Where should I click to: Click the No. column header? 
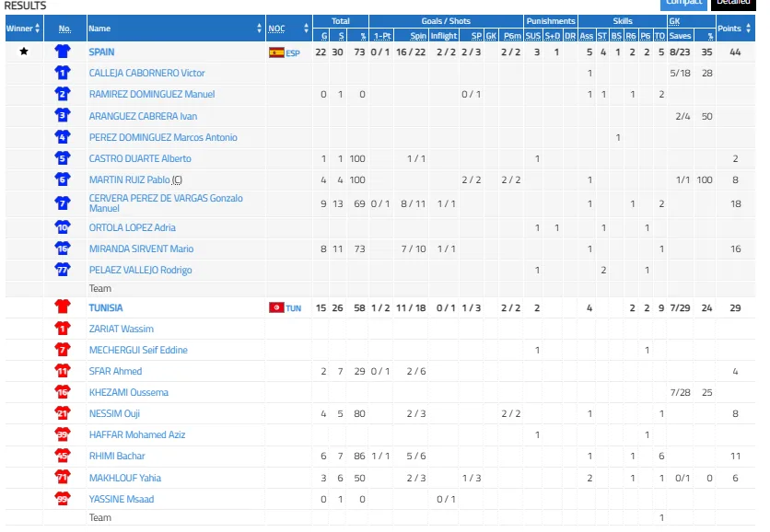click(x=64, y=29)
